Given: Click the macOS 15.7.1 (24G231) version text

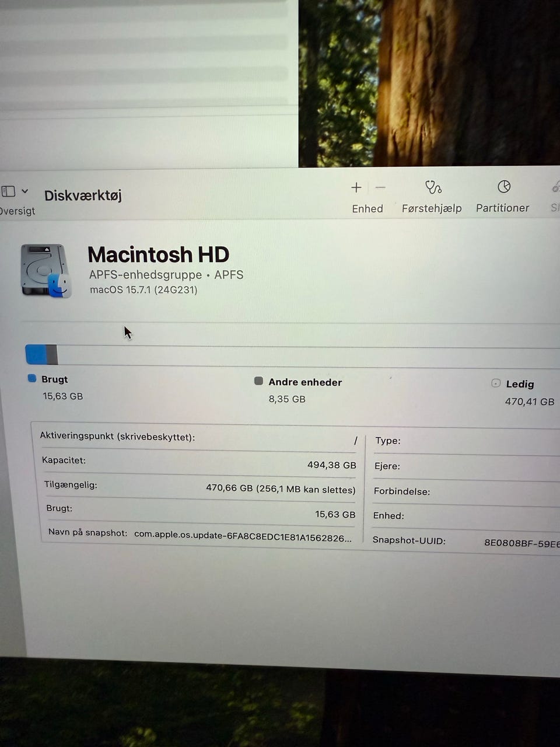Looking at the screenshot, I should click(x=143, y=289).
